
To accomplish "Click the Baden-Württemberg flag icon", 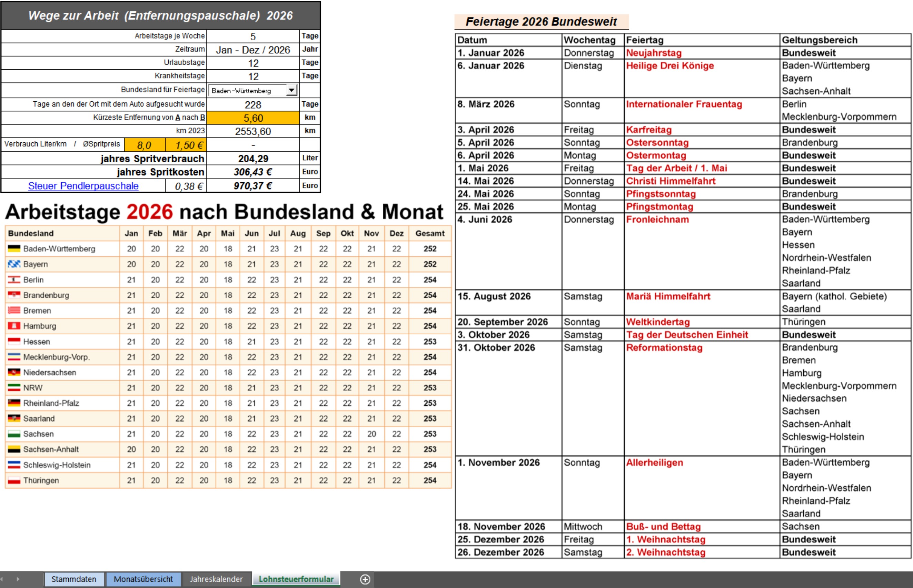I will pyautogui.click(x=14, y=249).
